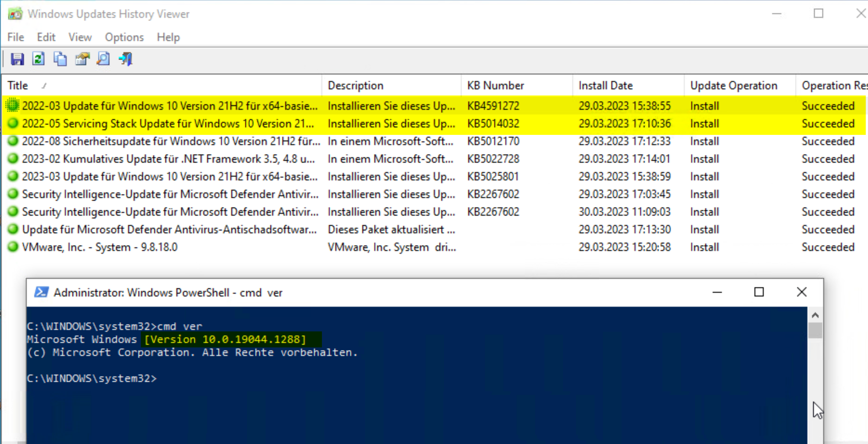Click the Refresh toolbar icon
868x444 pixels.
[x=39, y=59]
